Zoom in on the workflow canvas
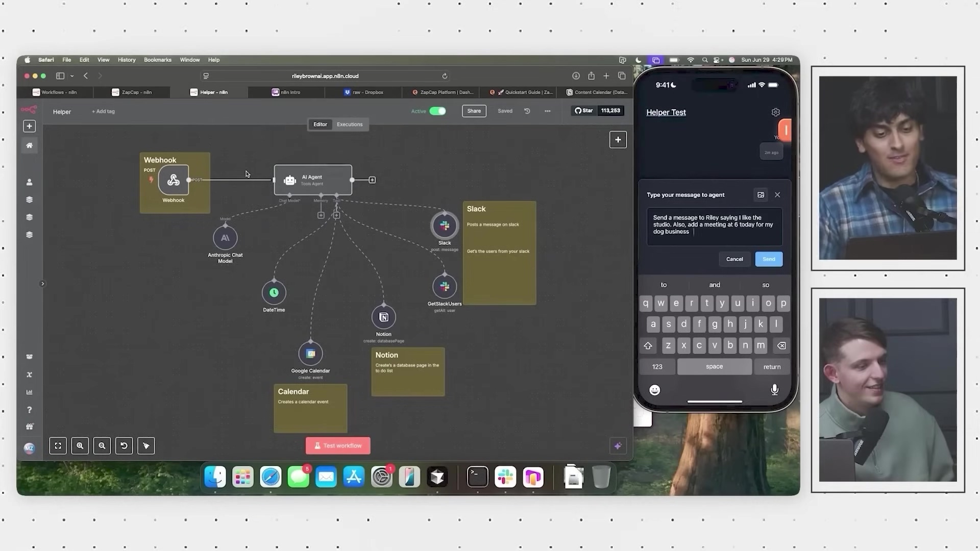 pyautogui.click(x=80, y=446)
